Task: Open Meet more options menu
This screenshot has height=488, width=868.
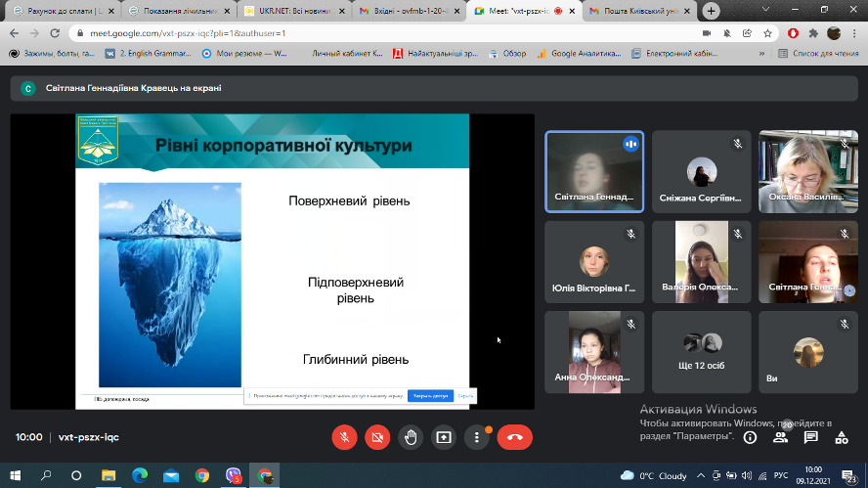Action: click(477, 437)
